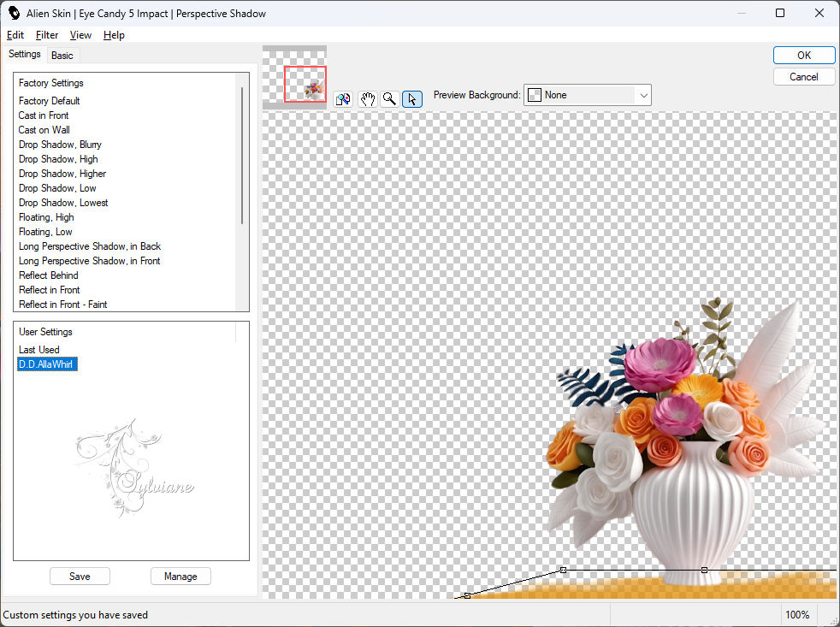Select the Floating, High preset

point(46,217)
